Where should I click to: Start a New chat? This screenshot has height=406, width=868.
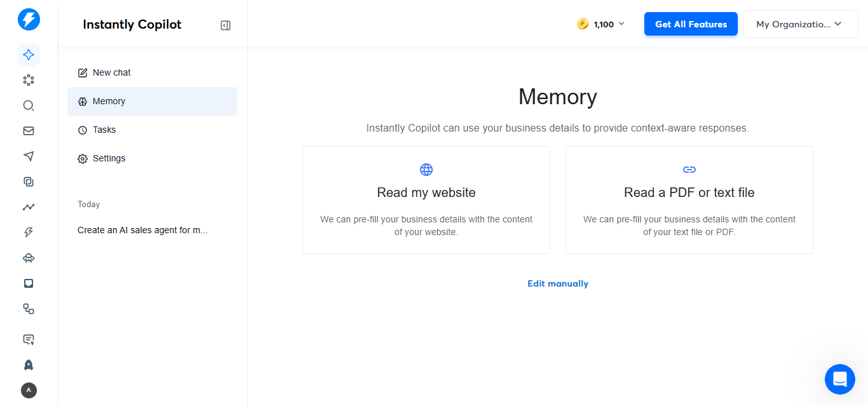pyautogui.click(x=152, y=72)
